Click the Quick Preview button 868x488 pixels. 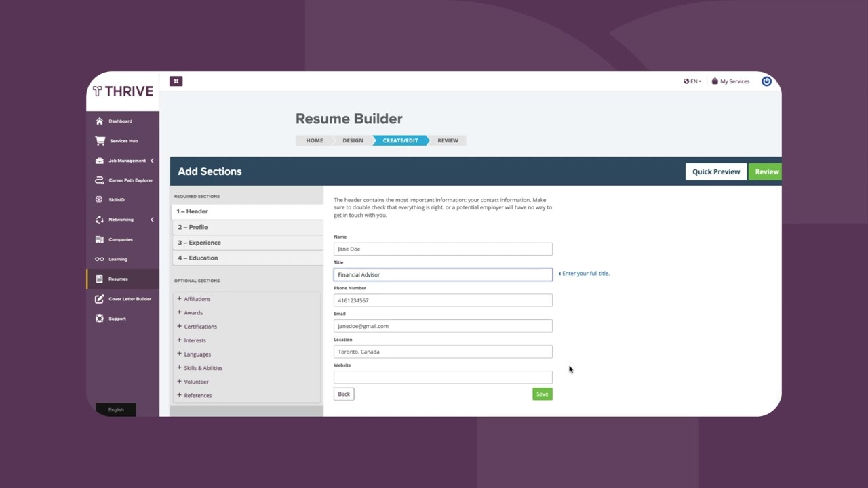(716, 171)
